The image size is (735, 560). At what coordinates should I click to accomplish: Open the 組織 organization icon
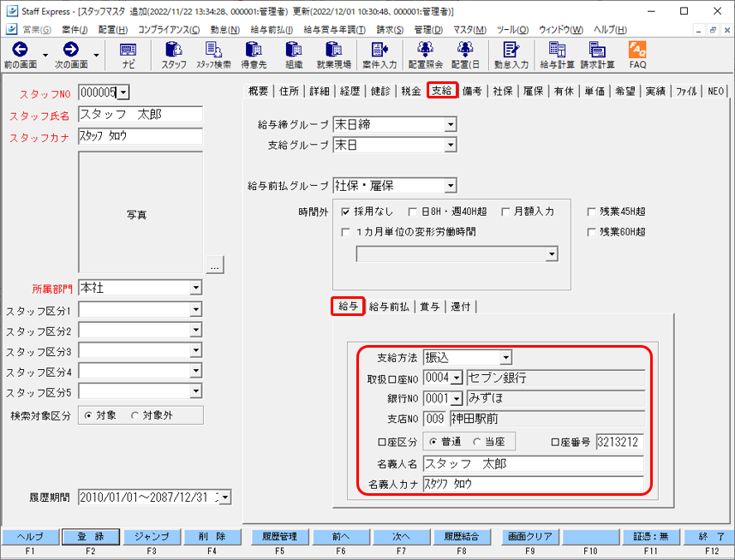(x=294, y=56)
